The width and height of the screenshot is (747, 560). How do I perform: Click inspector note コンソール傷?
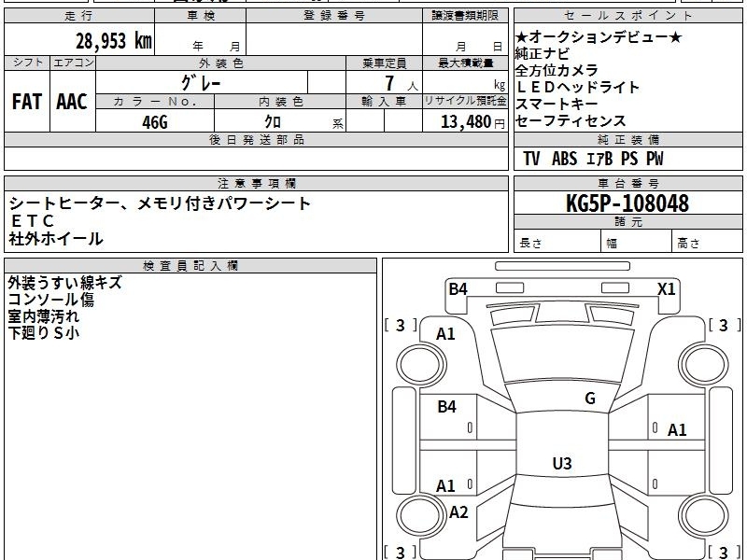(51, 300)
